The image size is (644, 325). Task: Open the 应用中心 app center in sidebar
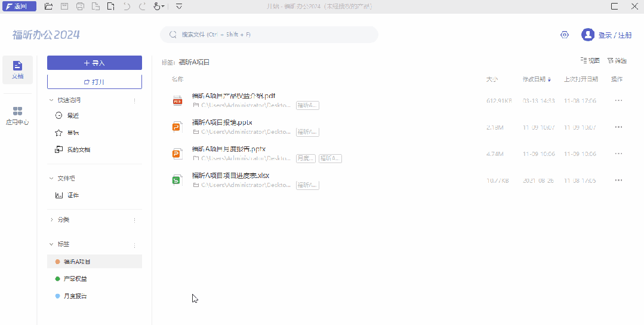click(17, 116)
